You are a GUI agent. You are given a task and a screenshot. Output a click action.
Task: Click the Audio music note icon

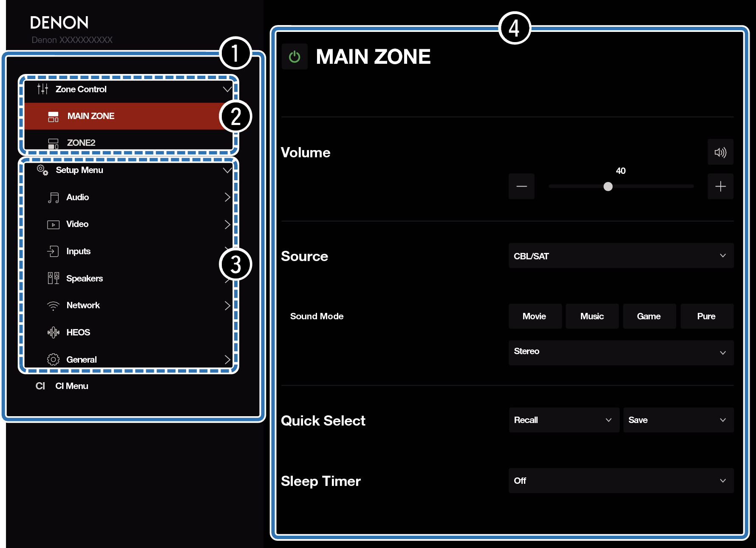click(x=53, y=198)
